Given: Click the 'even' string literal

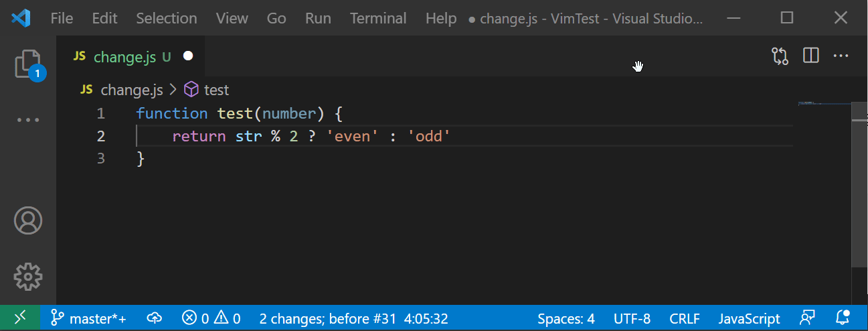Looking at the screenshot, I should (352, 136).
